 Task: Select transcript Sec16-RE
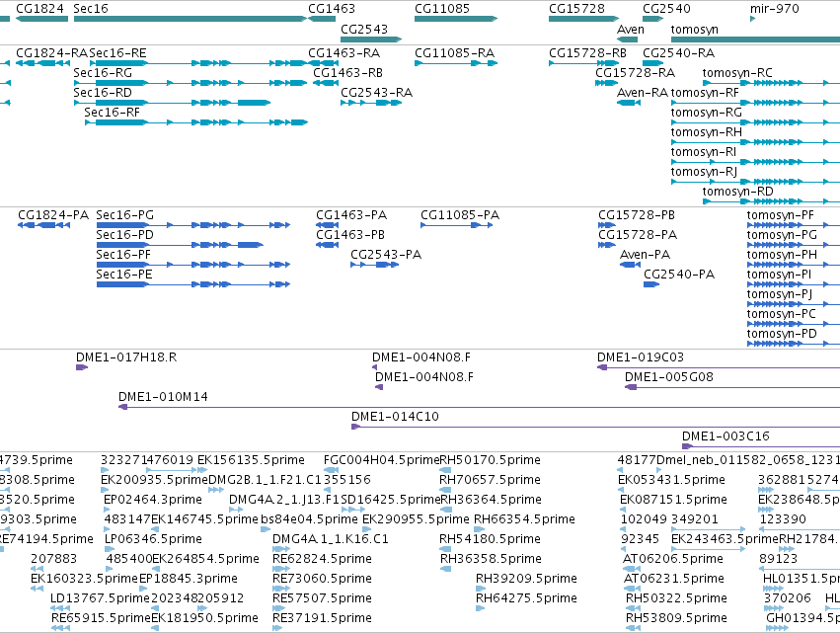tap(117, 53)
